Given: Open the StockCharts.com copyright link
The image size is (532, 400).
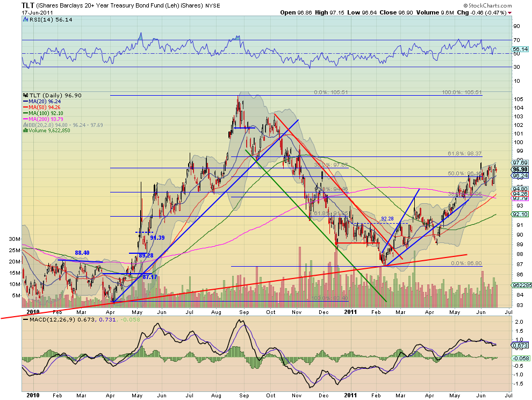Looking at the screenshot, I should [487, 6].
